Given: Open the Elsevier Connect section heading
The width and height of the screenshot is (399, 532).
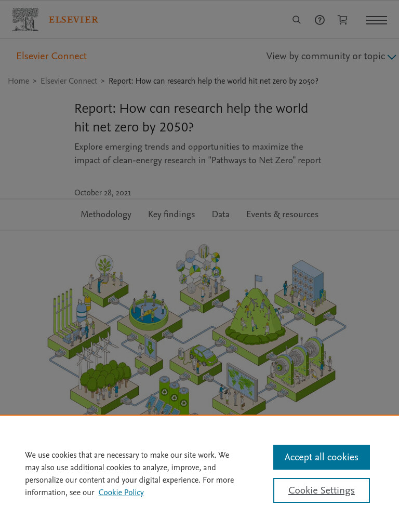Looking at the screenshot, I should (x=51, y=56).
